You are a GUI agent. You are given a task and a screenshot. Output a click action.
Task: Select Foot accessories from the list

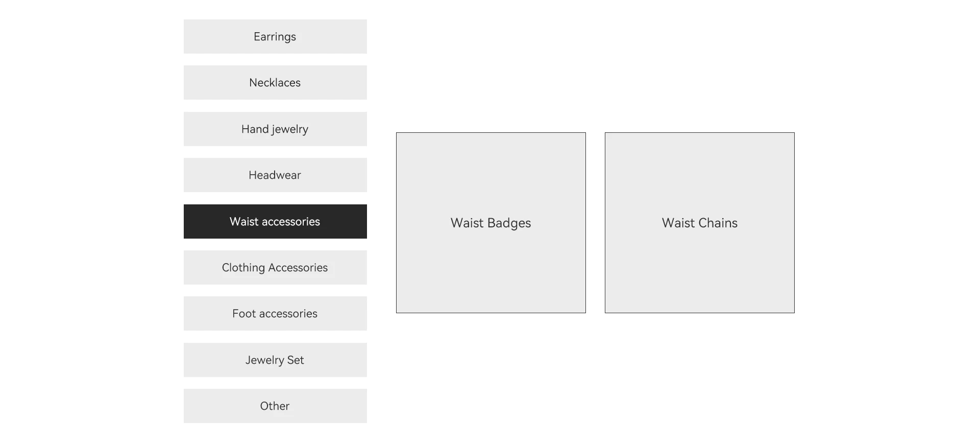pos(275,314)
